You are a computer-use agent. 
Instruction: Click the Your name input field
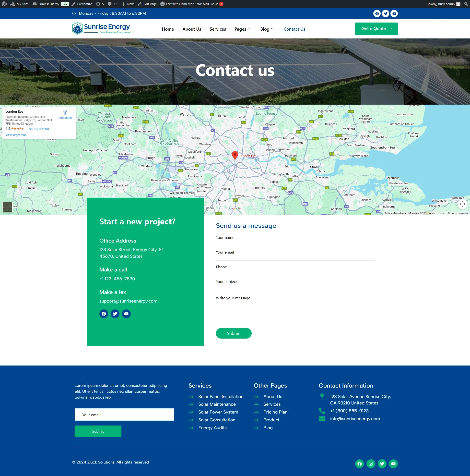(295, 238)
